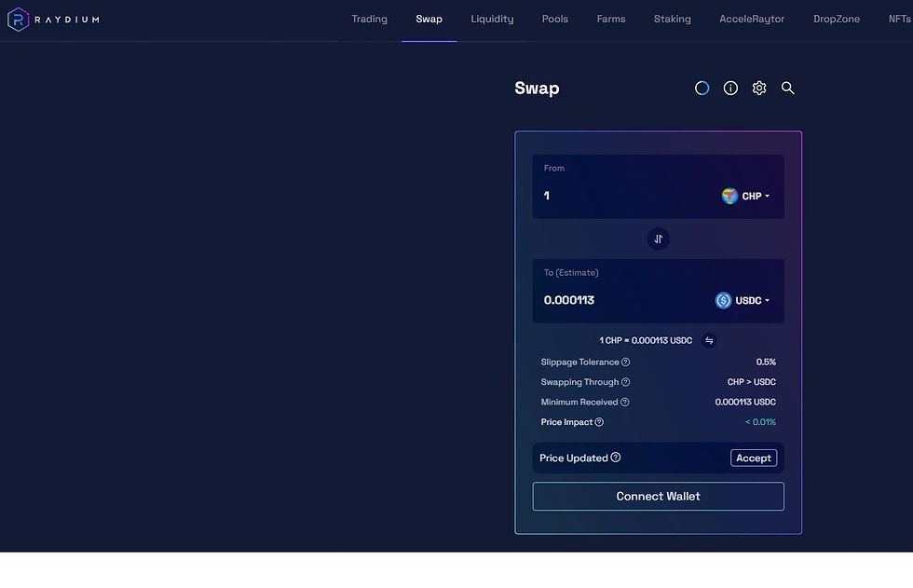
Task: Switch to the Farms tab
Action: [x=611, y=20]
